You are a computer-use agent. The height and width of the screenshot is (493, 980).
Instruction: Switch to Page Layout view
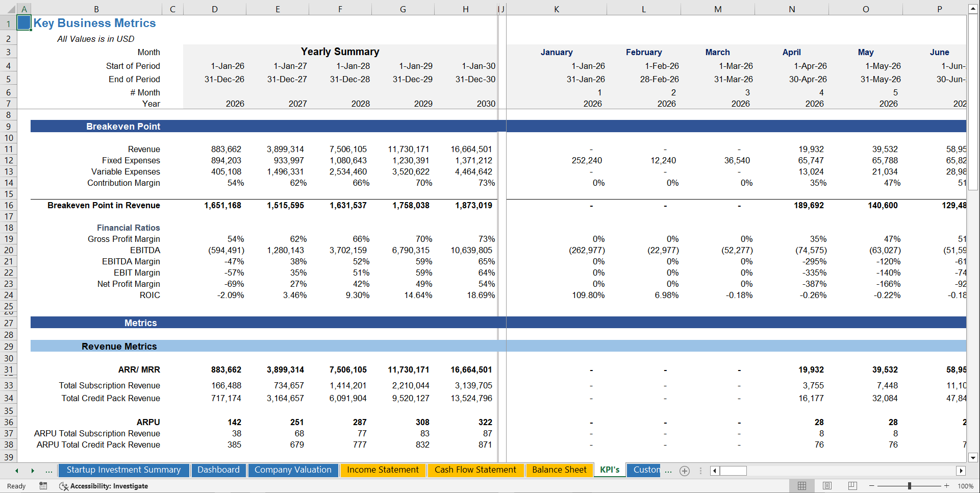pyautogui.click(x=827, y=486)
